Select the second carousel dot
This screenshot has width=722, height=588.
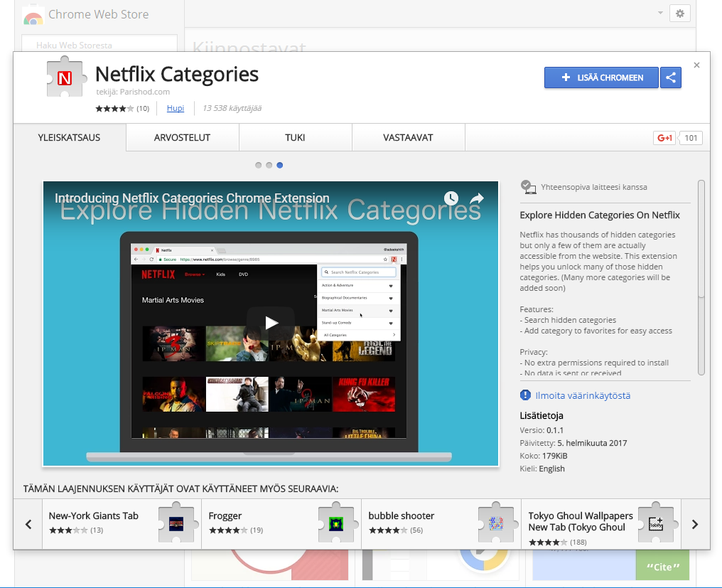click(269, 165)
